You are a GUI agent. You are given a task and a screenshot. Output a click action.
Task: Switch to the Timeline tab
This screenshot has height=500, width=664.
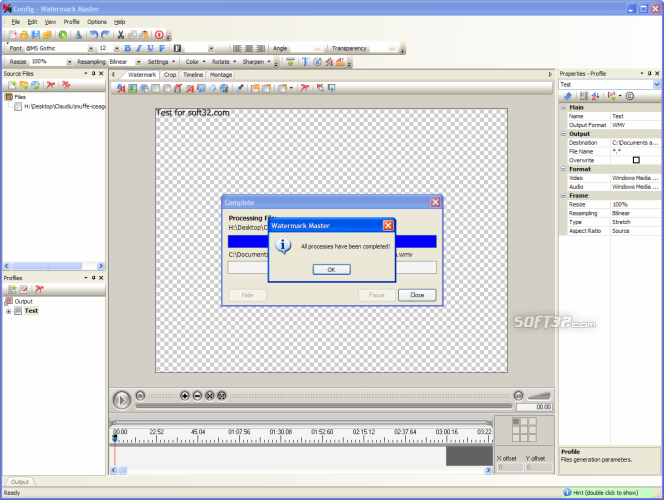pos(193,75)
